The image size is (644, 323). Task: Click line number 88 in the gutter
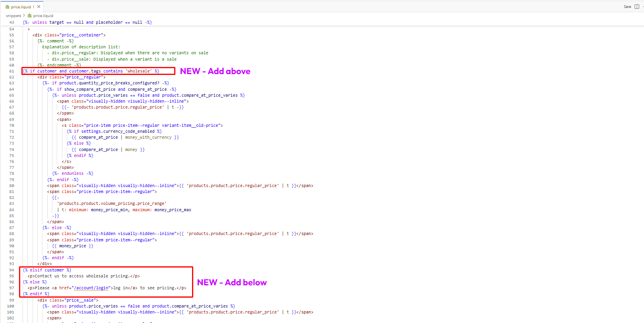[x=12, y=233]
